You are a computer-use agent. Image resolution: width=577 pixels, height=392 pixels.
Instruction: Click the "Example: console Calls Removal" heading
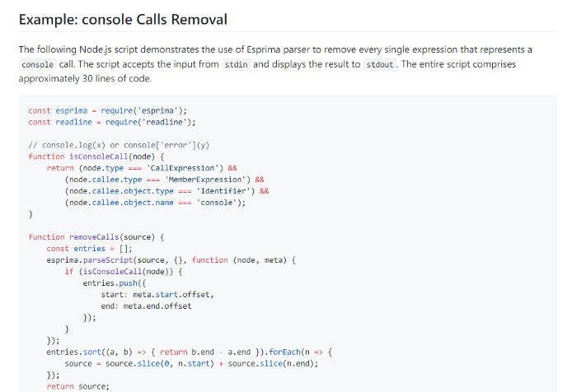coord(123,20)
